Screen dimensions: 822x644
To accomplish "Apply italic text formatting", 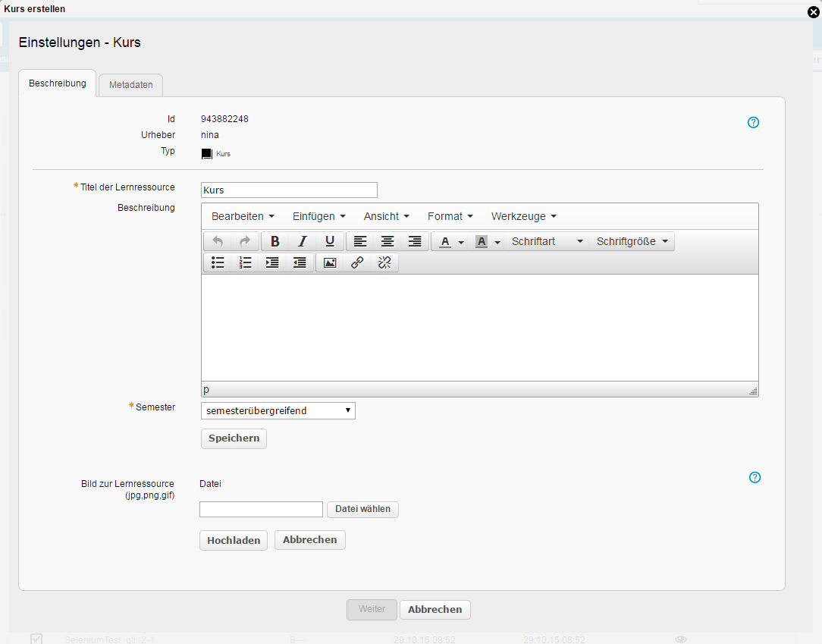I will coord(303,241).
